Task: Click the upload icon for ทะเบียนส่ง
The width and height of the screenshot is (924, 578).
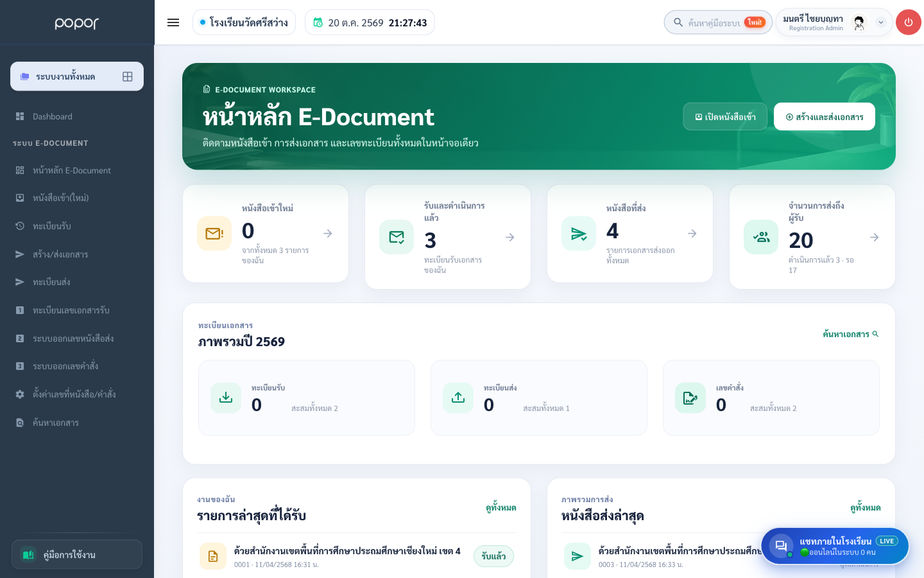Action: (458, 398)
